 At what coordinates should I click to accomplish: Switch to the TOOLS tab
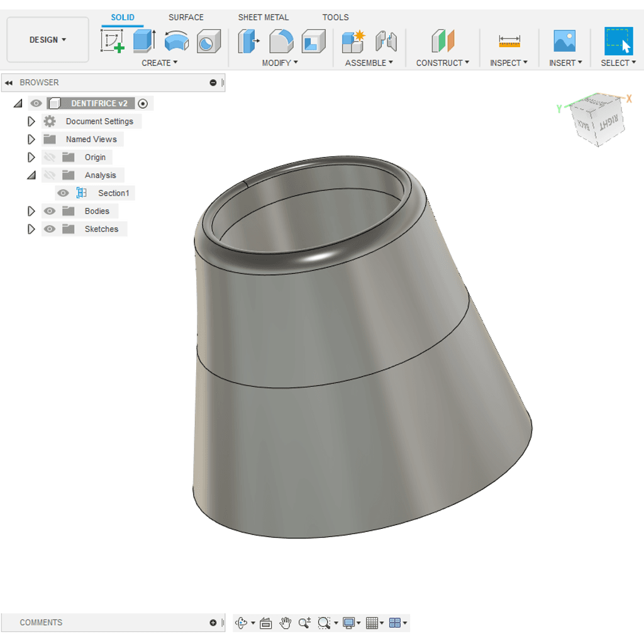(335, 17)
